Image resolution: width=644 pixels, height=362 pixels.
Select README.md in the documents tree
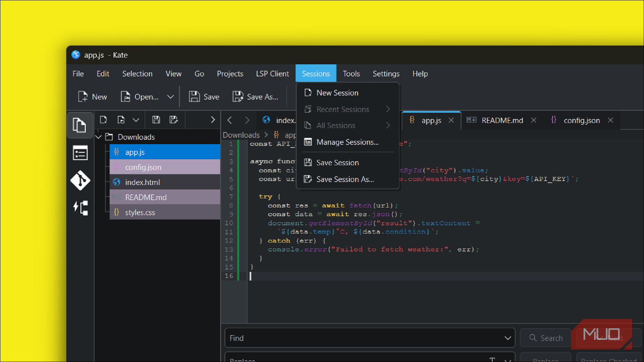tap(165, 197)
